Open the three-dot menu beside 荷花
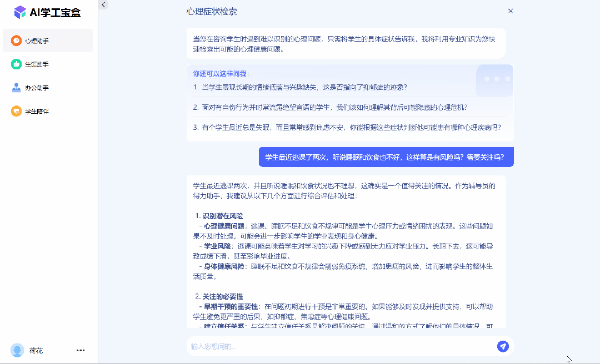Viewport: 600px width, 364px height. [x=81, y=350]
